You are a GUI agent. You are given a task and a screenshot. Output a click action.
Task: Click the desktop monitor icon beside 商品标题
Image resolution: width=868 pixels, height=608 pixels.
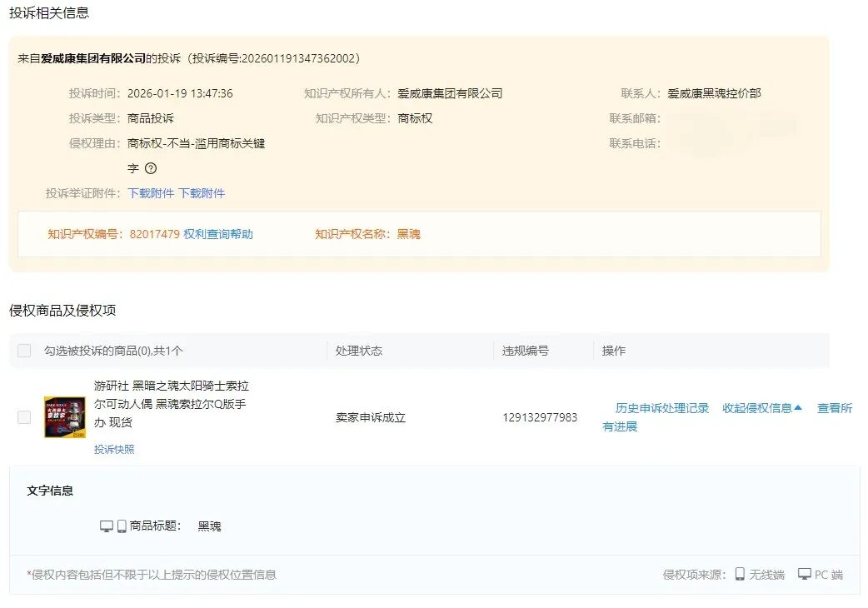click(107, 526)
